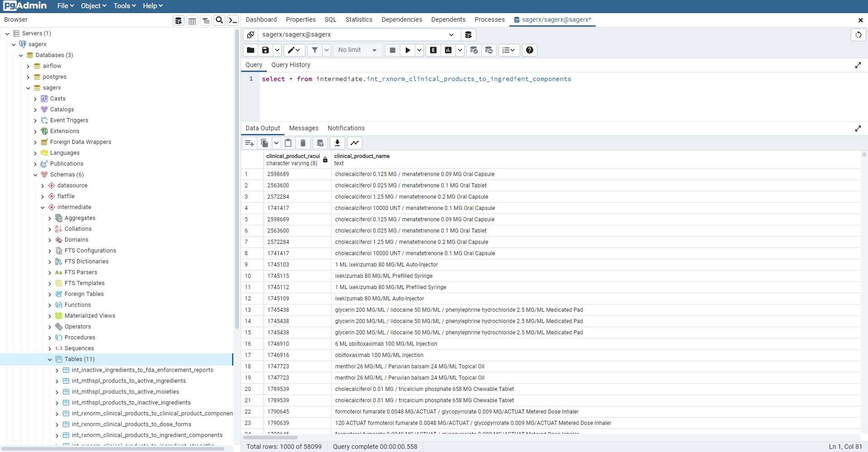The width and height of the screenshot is (868, 452).
Task: Open a file in the query editor
Action: 251,50
